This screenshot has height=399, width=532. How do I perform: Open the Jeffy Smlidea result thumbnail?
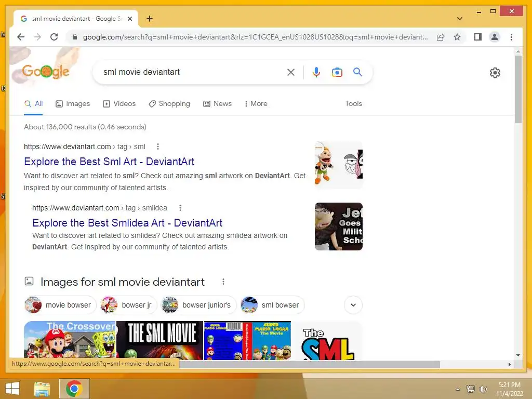click(x=339, y=227)
